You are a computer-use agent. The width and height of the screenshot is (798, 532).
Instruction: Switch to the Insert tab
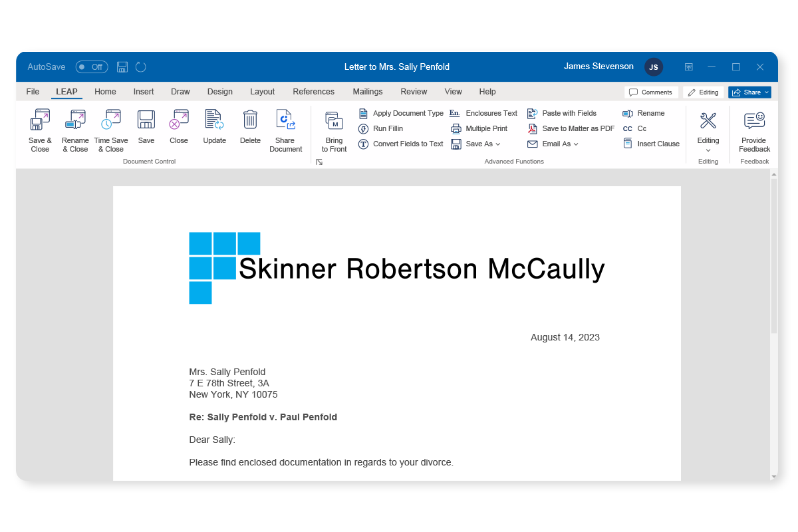(x=144, y=92)
